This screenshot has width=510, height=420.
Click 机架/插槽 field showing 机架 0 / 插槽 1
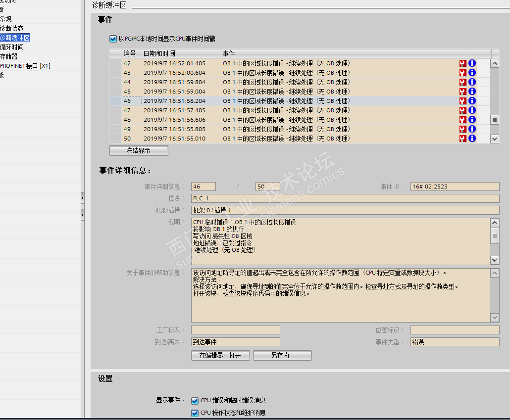[345, 210]
